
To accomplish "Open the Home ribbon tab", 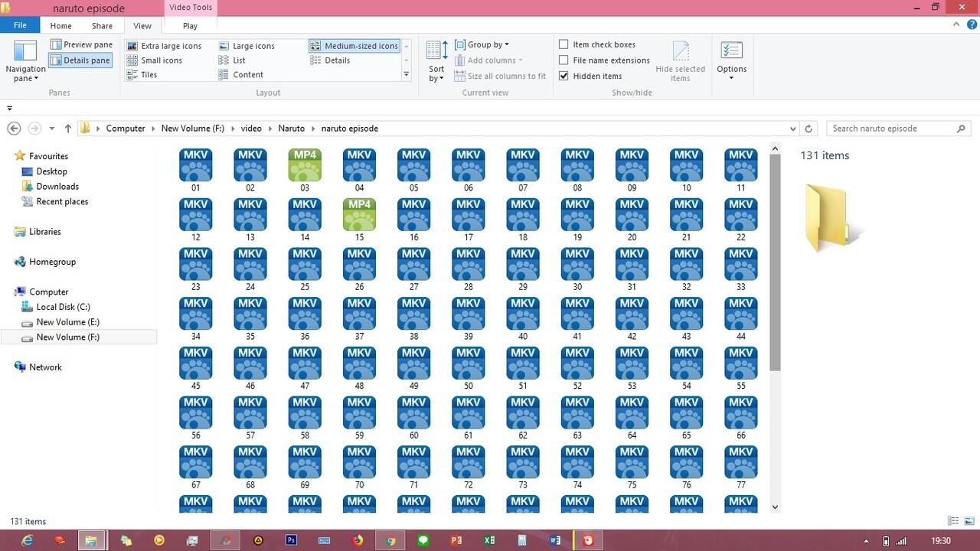I will click(x=60, y=26).
